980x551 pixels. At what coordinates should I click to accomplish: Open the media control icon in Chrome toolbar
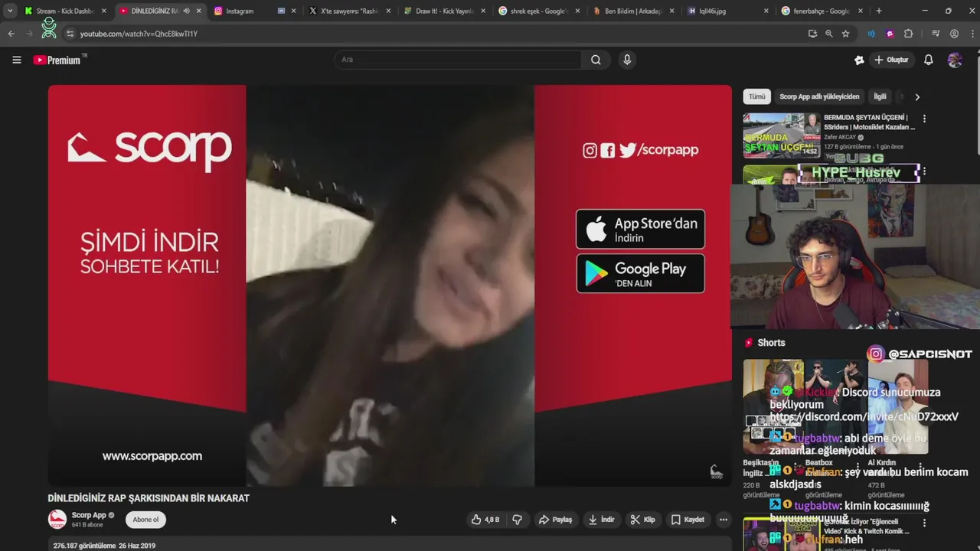936,34
